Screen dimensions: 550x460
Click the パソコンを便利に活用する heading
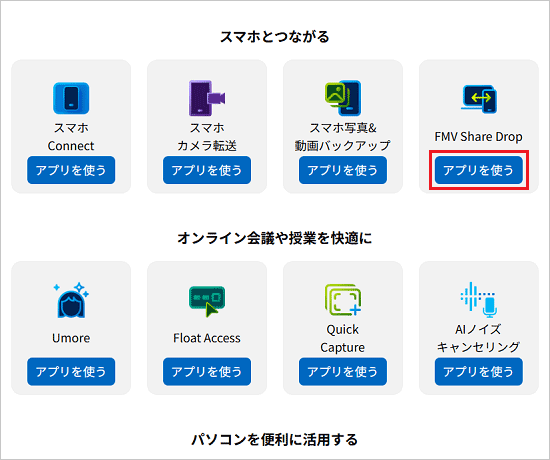(x=275, y=440)
